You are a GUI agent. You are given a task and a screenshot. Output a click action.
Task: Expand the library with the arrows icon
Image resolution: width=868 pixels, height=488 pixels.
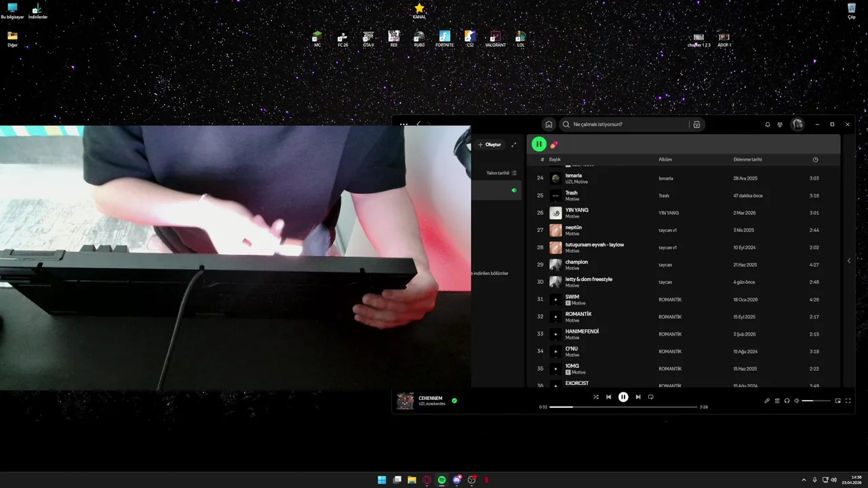(513, 144)
